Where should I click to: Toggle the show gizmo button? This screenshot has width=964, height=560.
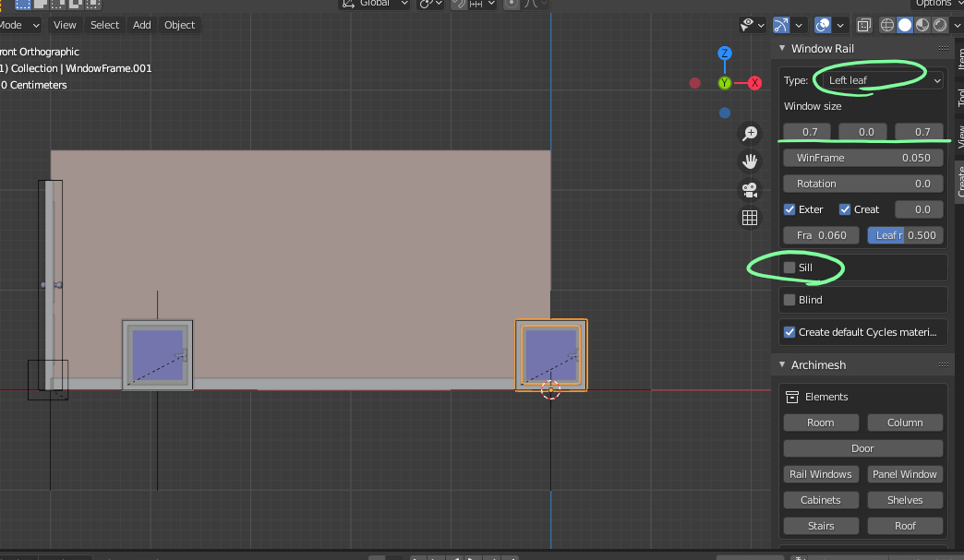(781, 25)
